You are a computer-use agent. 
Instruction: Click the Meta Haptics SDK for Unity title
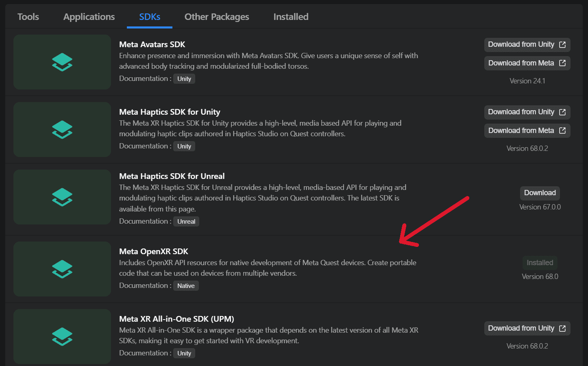pos(170,112)
